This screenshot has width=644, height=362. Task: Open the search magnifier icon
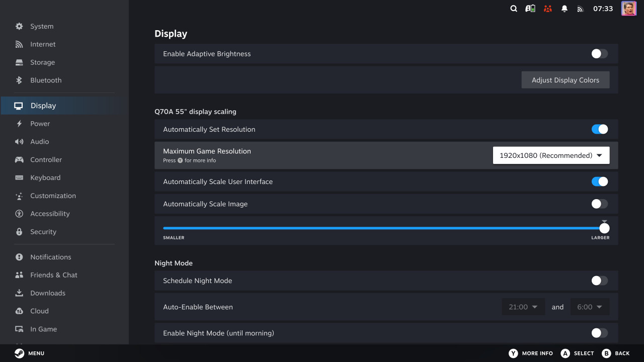click(x=514, y=9)
